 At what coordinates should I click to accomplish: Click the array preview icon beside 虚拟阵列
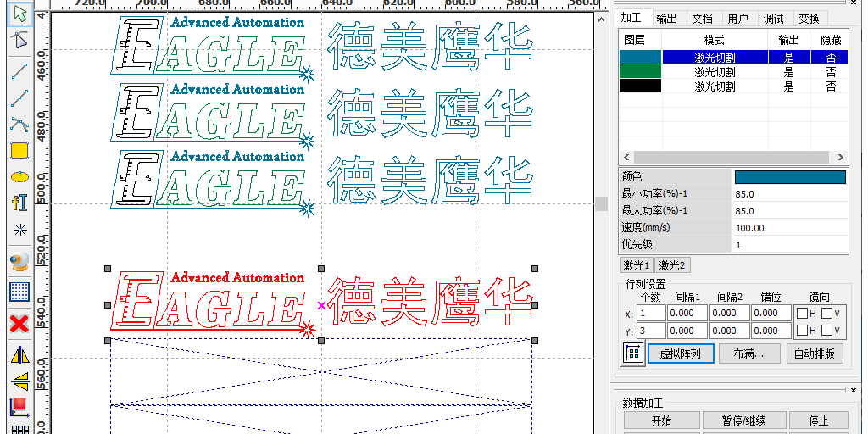click(x=634, y=353)
